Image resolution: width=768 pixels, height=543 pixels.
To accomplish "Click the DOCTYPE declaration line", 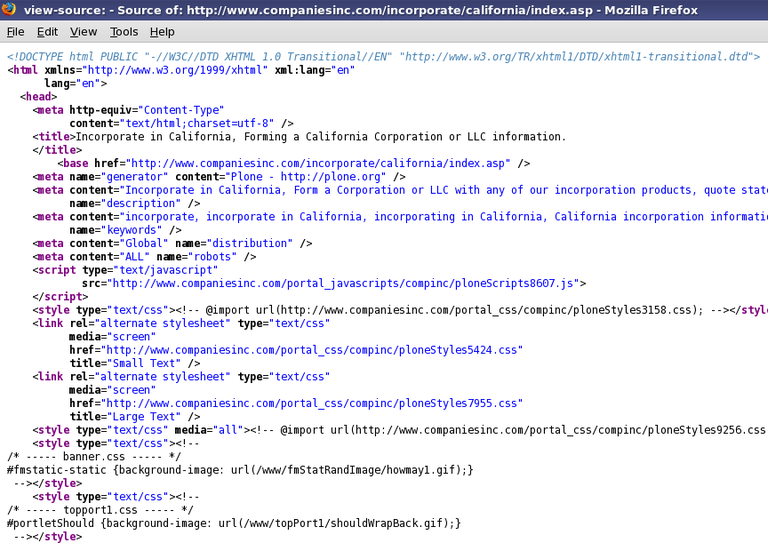I will (383, 57).
